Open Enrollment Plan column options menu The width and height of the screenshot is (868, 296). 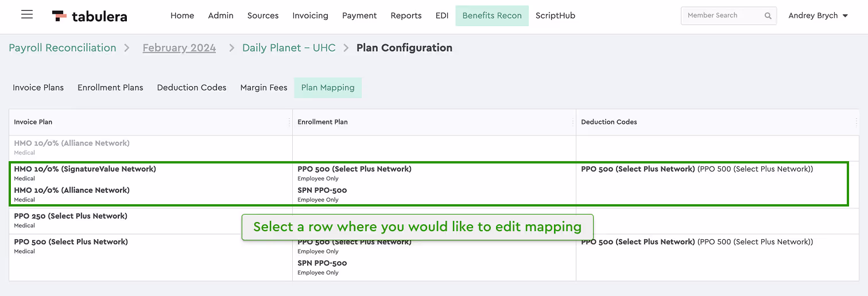[x=572, y=122]
